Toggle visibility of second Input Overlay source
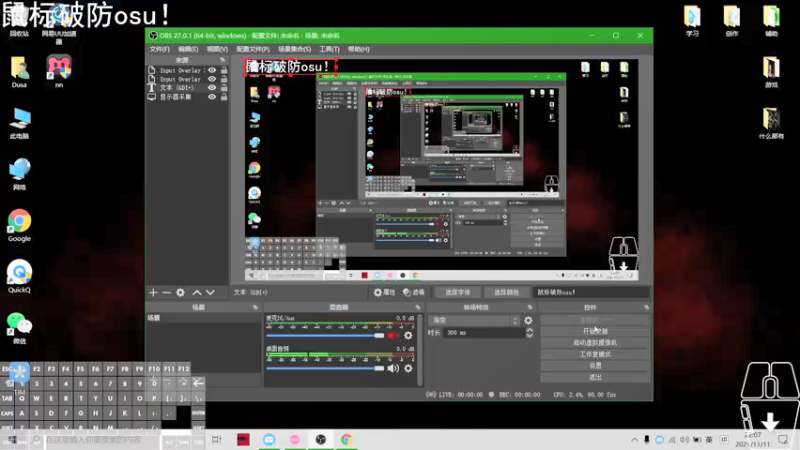 coord(212,79)
